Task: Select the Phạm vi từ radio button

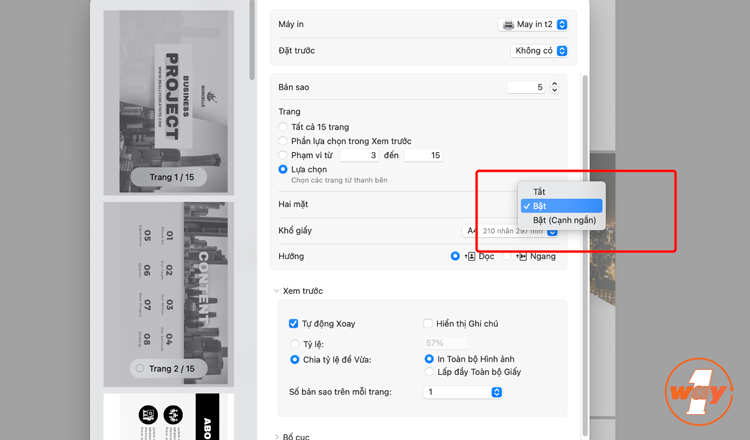Action: (283, 155)
